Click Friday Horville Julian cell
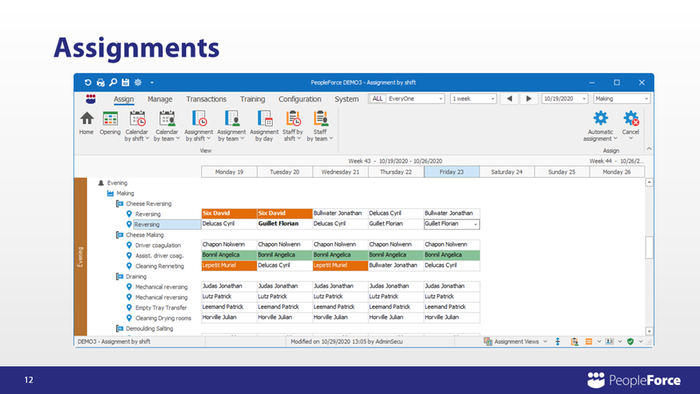700x394 pixels. [451, 317]
